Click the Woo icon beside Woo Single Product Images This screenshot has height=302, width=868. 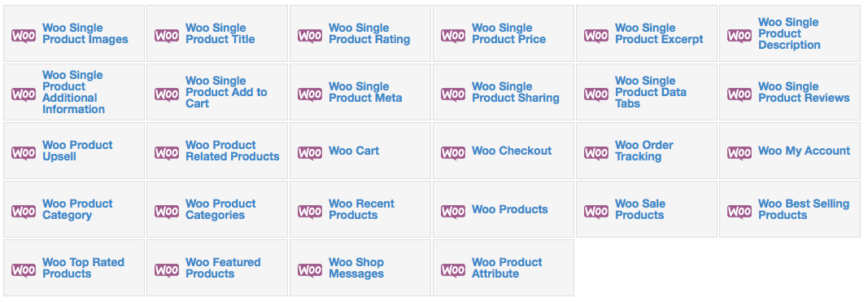(x=24, y=36)
